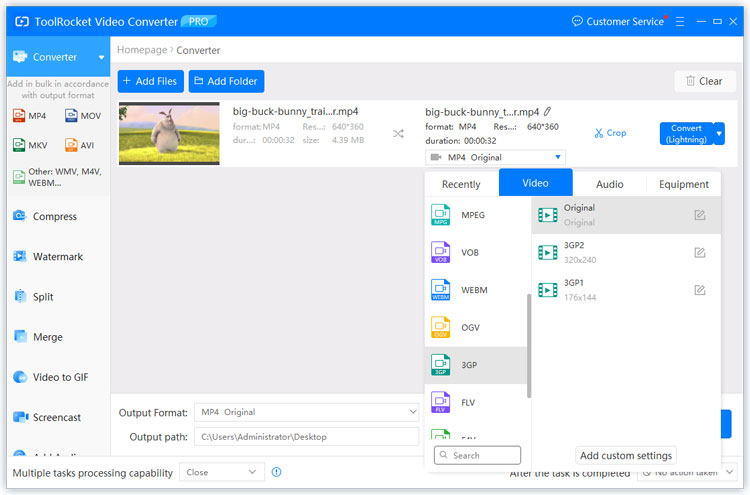Select FLV format in the list
The image size is (750, 495).
(x=475, y=402)
